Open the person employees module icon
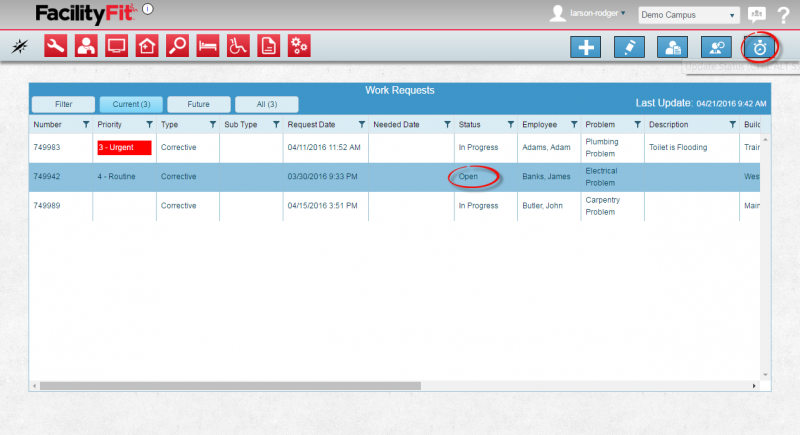The height and width of the screenshot is (435, 800). [x=86, y=46]
